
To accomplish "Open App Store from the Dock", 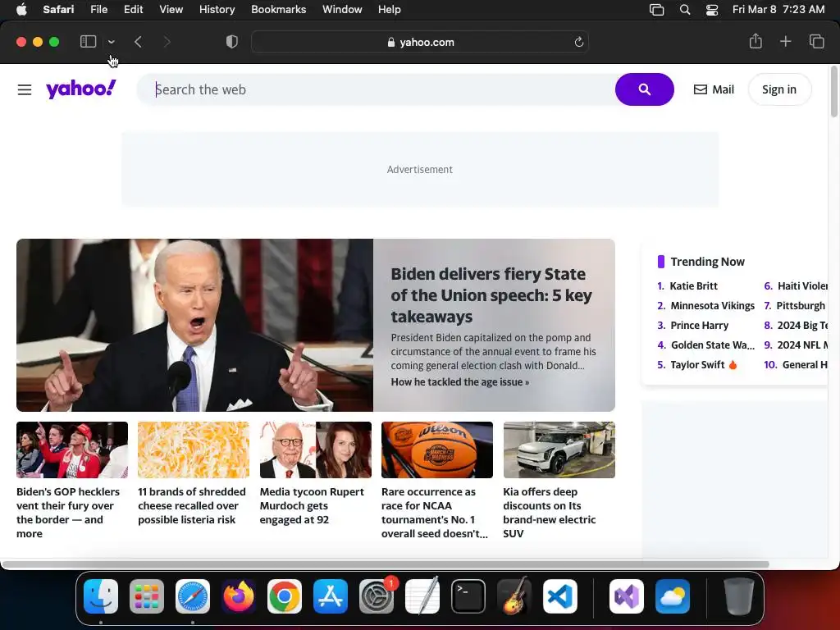I will (x=331, y=596).
